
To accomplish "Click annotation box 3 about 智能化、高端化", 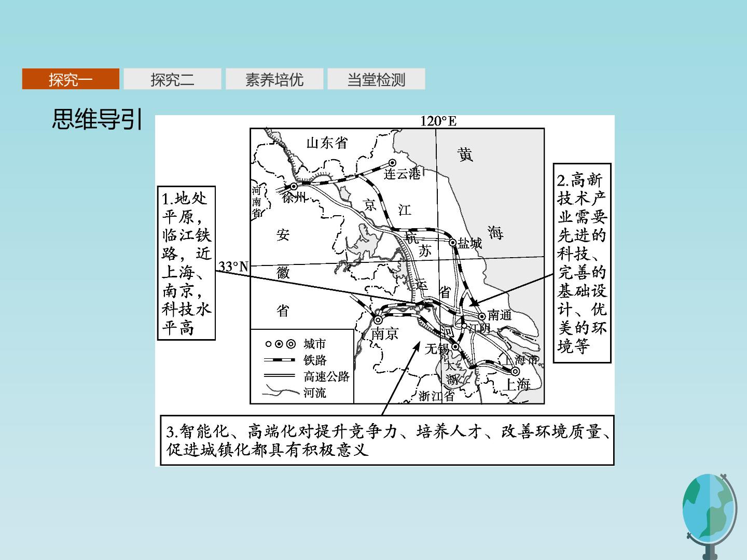I will (387, 440).
